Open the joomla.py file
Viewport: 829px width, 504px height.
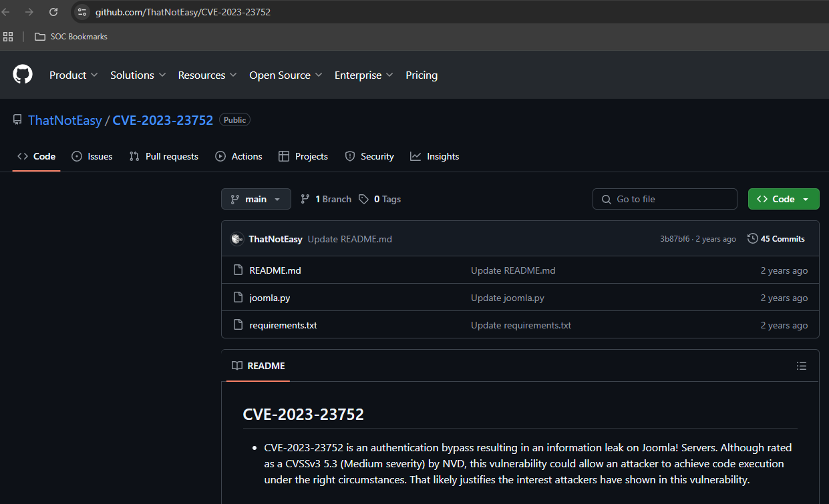point(269,298)
